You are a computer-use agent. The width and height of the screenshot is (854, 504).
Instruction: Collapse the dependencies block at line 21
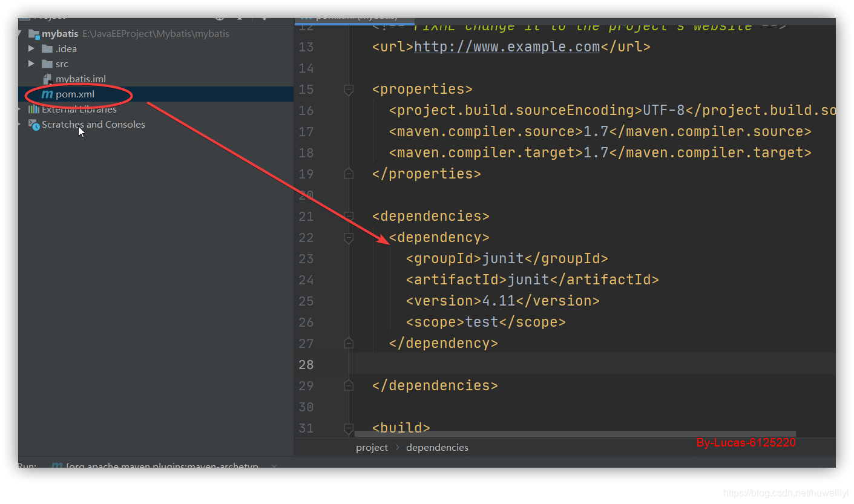[349, 217]
